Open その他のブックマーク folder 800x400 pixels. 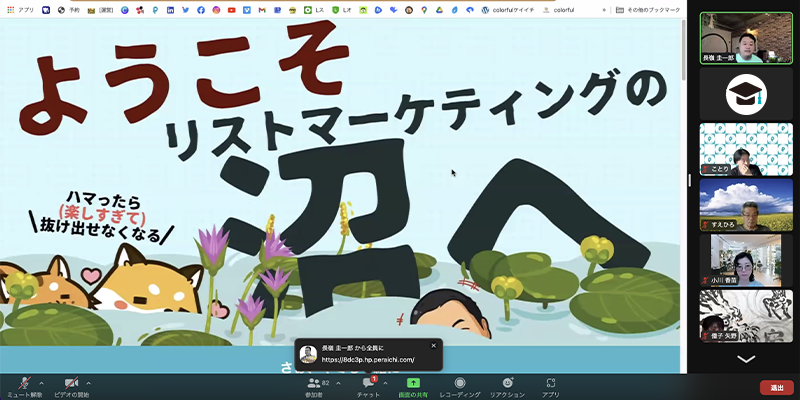click(648, 10)
